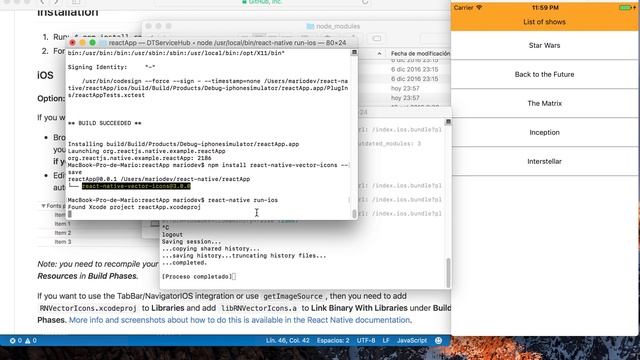The height and width of the screenshot is (360, 640).
Task: Click the Terminal title folder icon
Action: pos(103,43)
